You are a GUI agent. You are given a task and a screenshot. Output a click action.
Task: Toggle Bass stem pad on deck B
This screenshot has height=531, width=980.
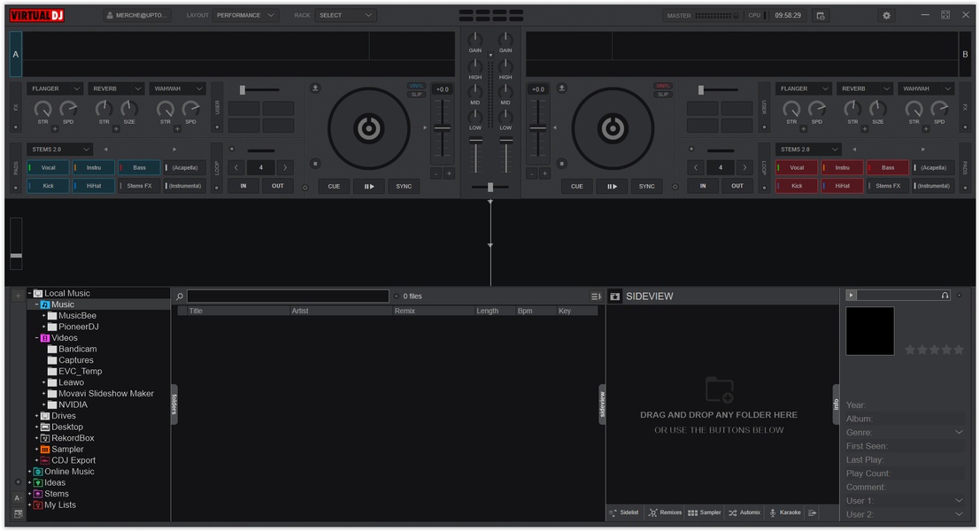[888, 167]
